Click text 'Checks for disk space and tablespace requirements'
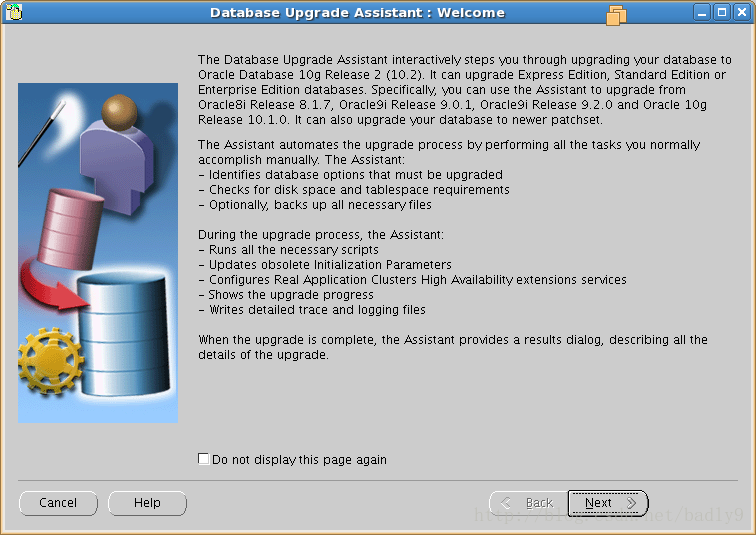Screen dimensions: 756x535 359,189
